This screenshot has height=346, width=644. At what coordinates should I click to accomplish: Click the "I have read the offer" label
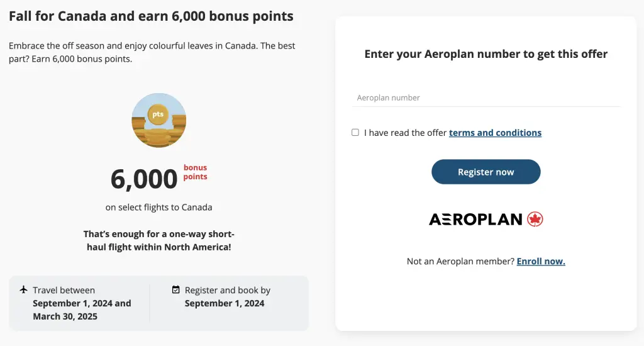tap(406, 133)
